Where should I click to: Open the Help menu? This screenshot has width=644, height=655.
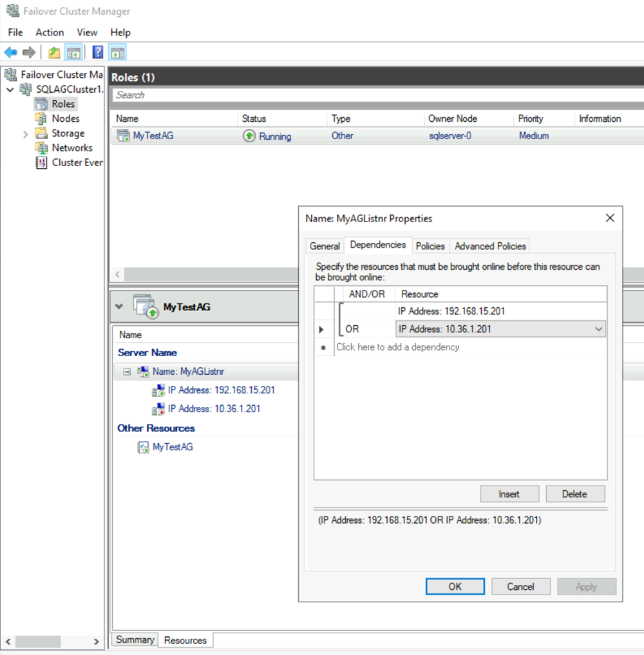pyautogui.click(x=120, y=32)
